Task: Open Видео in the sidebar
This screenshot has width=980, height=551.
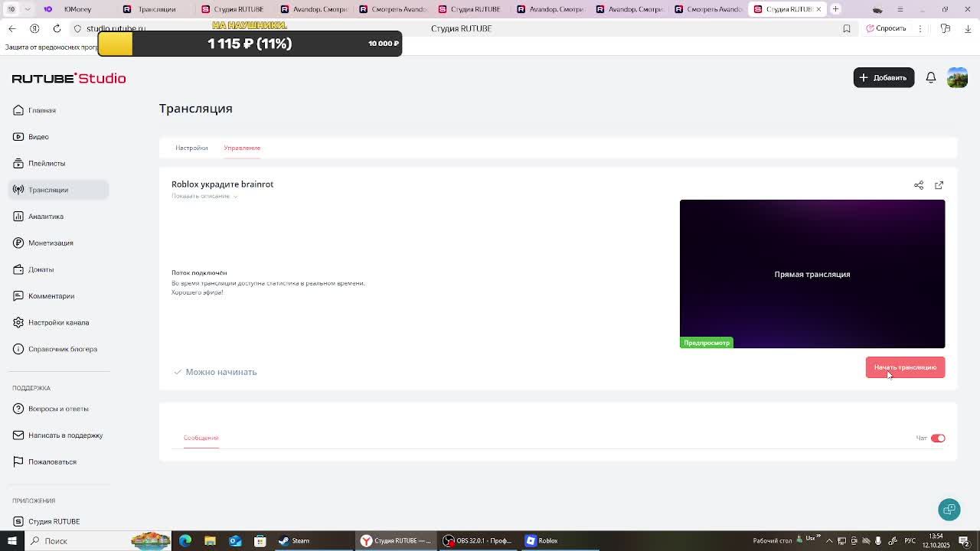Action: 59,137
